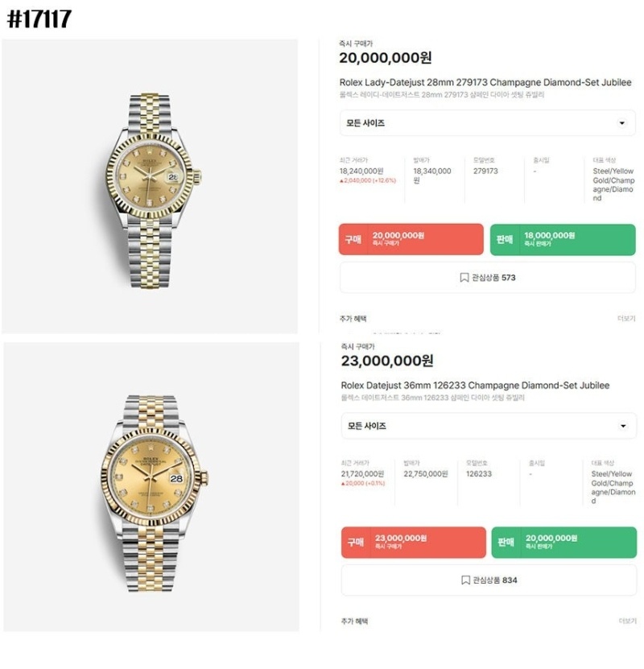Open the Lady-Datejust 28mm watch image
The width and height of the screenshot is (644, 669).
coord(151,186)
